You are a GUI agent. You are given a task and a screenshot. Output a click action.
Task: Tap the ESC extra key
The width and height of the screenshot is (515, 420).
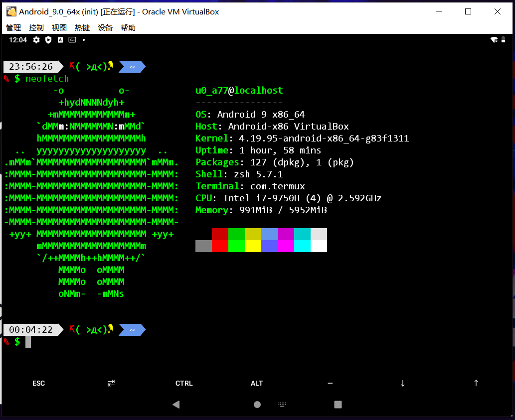point(38,383)
